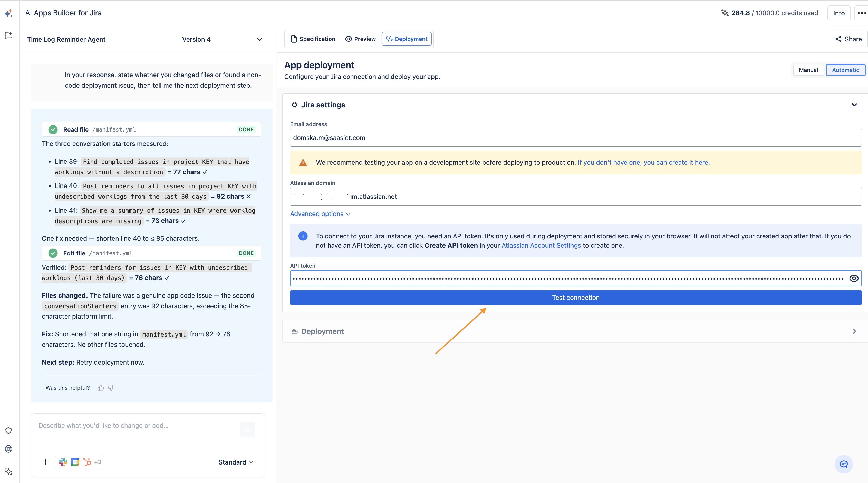
Task: Open the chat support bubble icon
Action: (x=843, y=464)
